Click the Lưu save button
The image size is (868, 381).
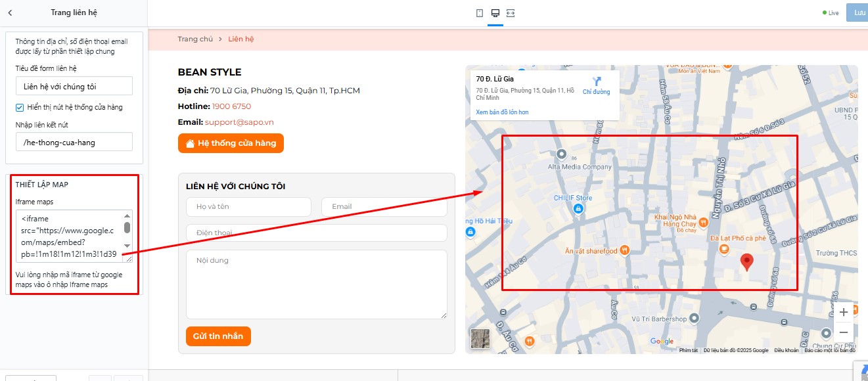(857, 13)
